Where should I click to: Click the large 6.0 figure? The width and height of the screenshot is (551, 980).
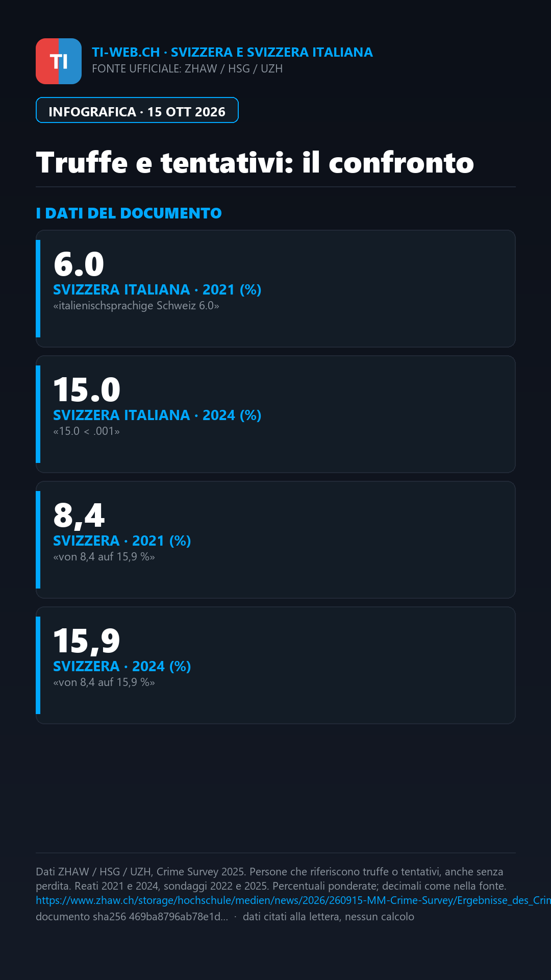coord(79,264)
